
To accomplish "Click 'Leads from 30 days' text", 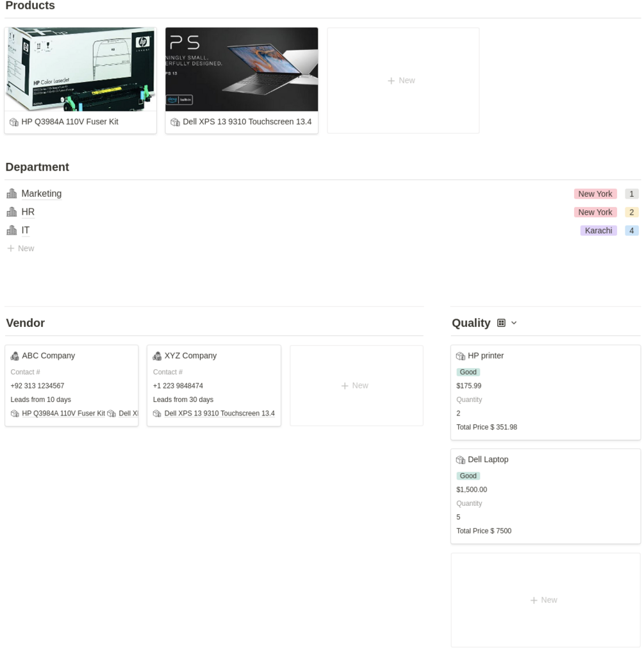I will point(183,399).
